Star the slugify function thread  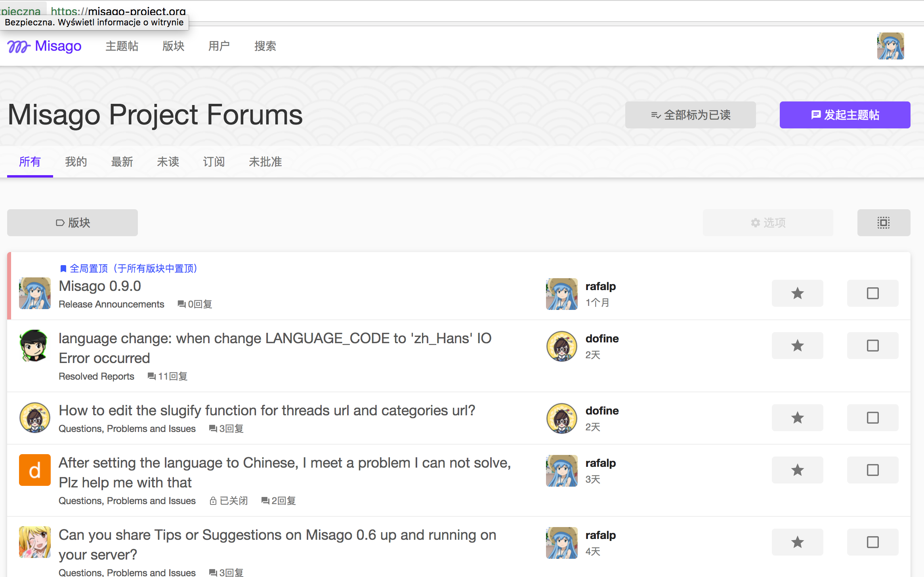tap(797, 418)
